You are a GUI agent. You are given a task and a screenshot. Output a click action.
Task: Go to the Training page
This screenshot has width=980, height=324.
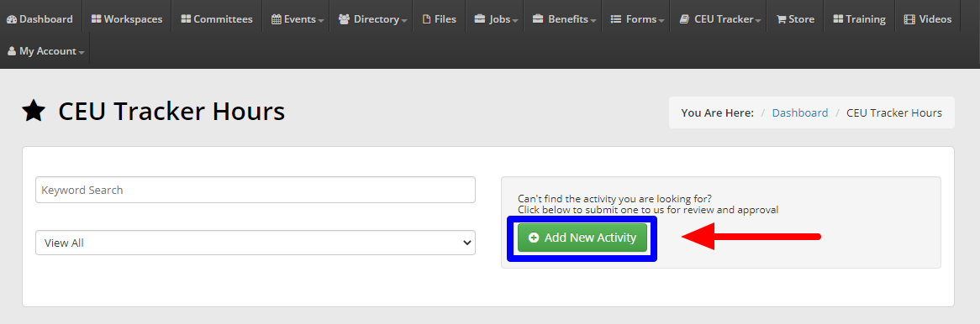tap(859, 19)
